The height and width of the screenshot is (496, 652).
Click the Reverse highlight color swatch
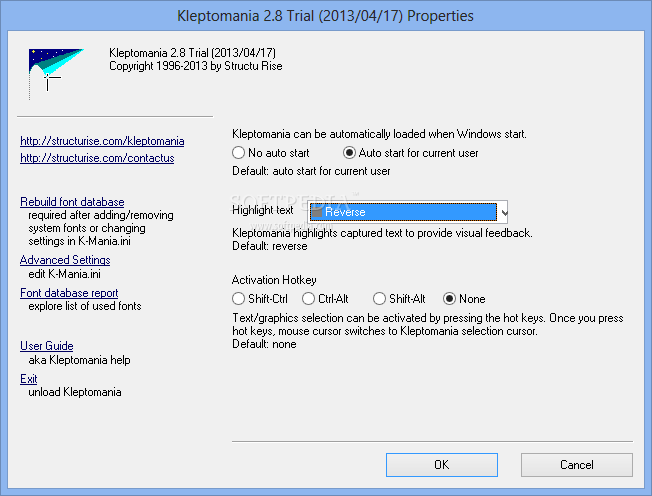pos(317,212)
